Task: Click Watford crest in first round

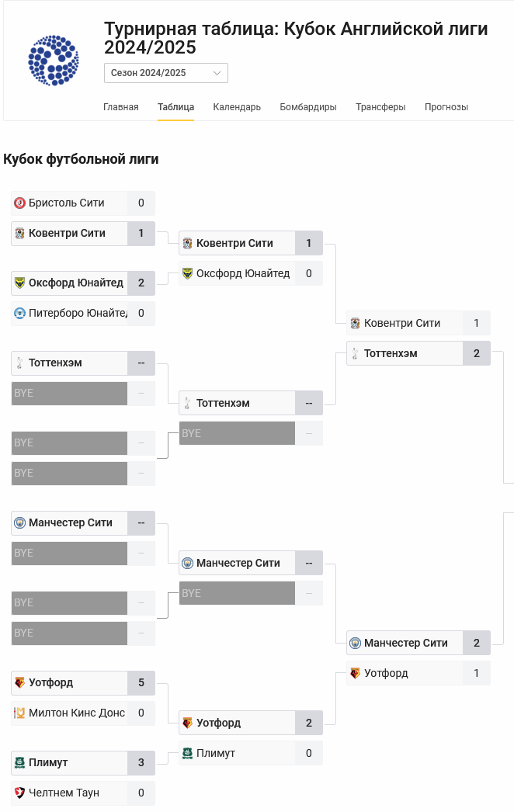Action: pos(20,683)
